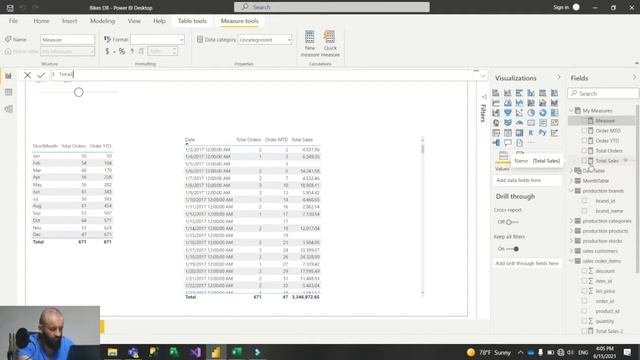Select the Decomposition tree visual icon
640x360 pixels.
(x=496, y=142)
